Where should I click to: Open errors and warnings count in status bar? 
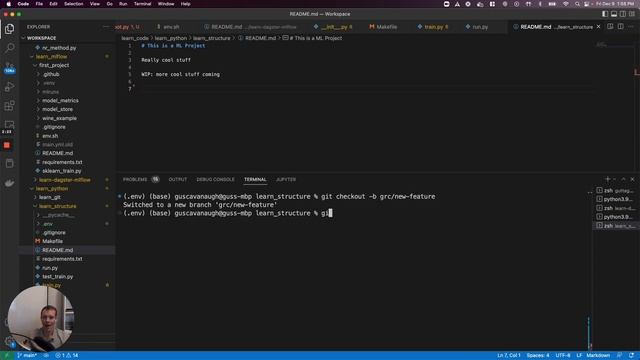click(67, 356)
